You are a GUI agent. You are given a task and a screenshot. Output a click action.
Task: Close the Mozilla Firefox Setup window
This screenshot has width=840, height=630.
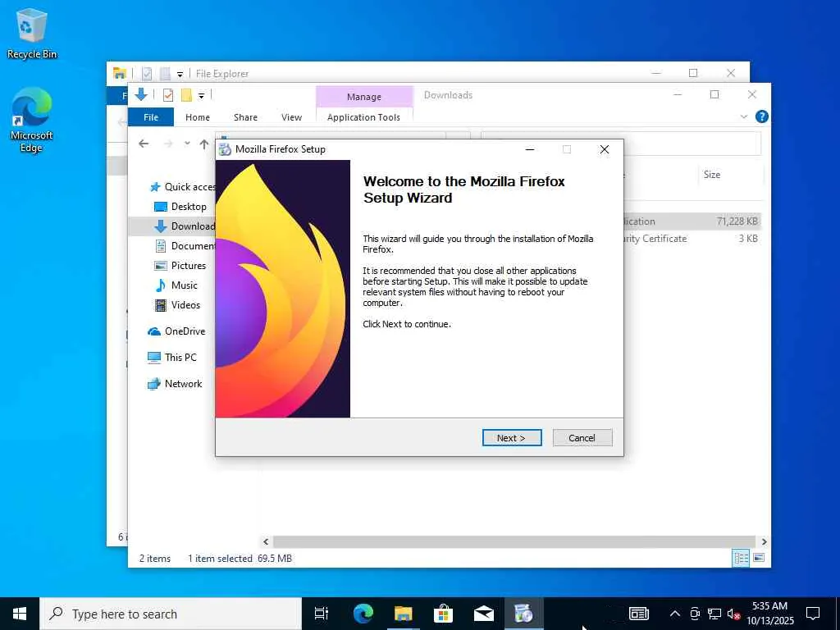605,149
